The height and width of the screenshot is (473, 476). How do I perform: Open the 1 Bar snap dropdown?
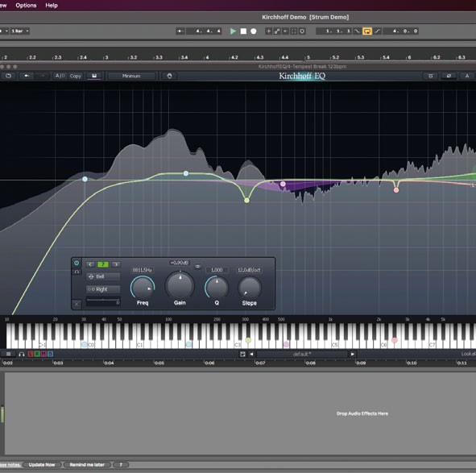[19, 31]
